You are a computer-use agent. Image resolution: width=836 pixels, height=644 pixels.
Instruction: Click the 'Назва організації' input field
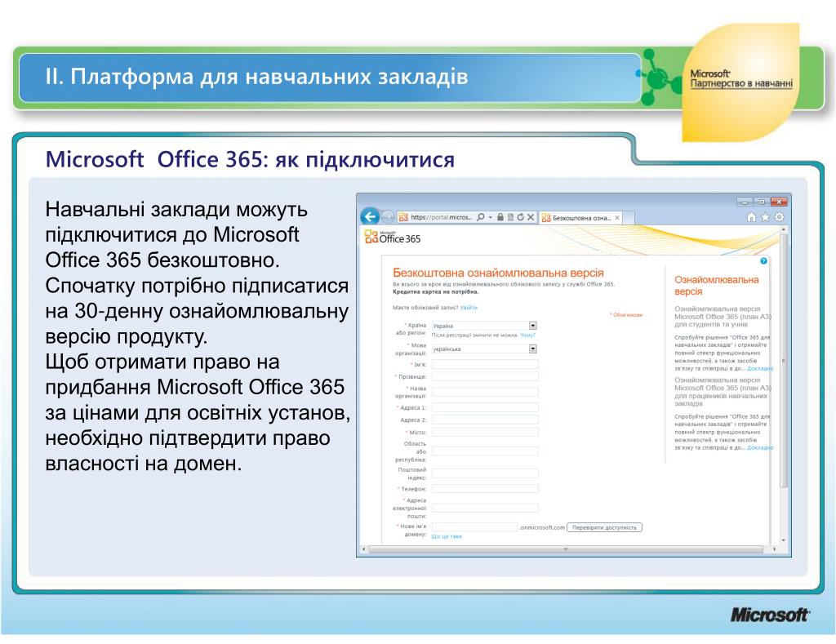485,392
